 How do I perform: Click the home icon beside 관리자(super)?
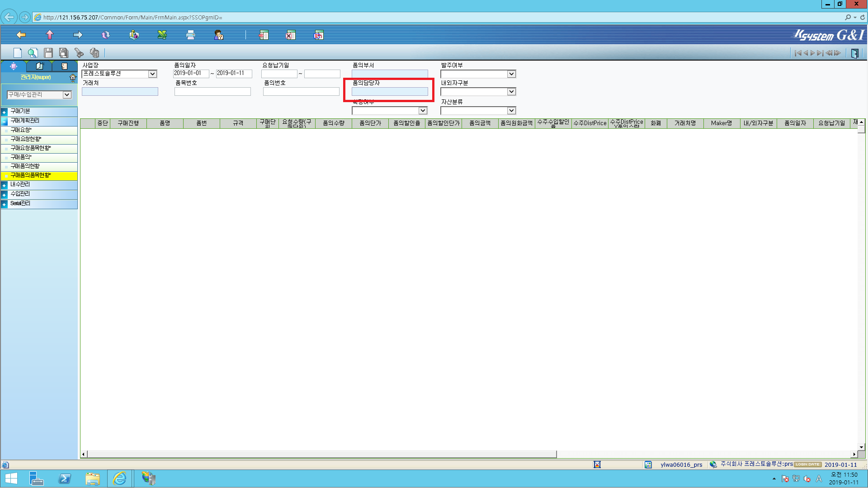[73, 78]
